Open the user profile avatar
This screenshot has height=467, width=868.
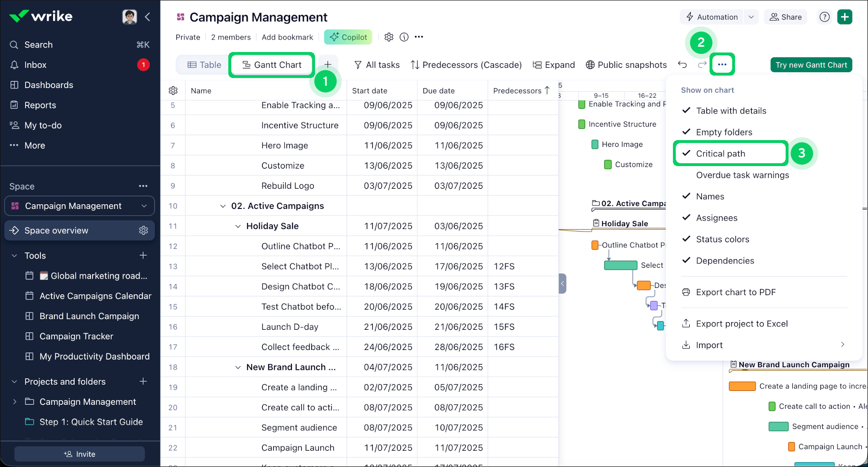(x=130, y=17)
